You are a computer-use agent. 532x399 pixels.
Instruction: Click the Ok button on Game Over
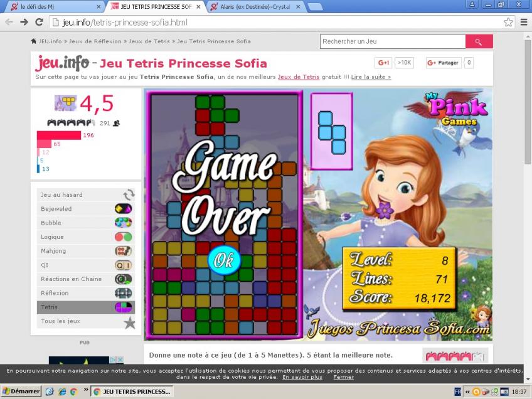[x=220, y=260]
